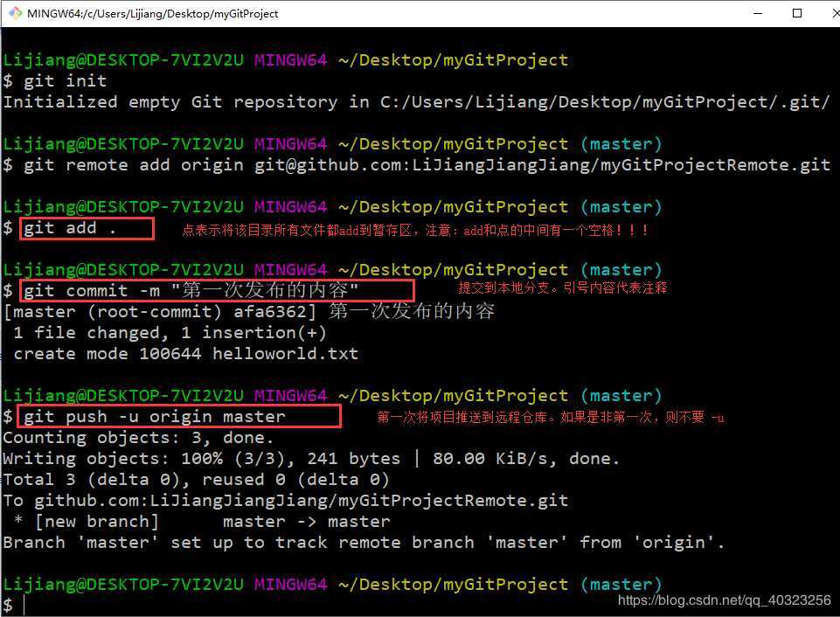This screenshot has width=840, height=617.
Task: Click the git commit -m command text
Action: tap(191, 291)
